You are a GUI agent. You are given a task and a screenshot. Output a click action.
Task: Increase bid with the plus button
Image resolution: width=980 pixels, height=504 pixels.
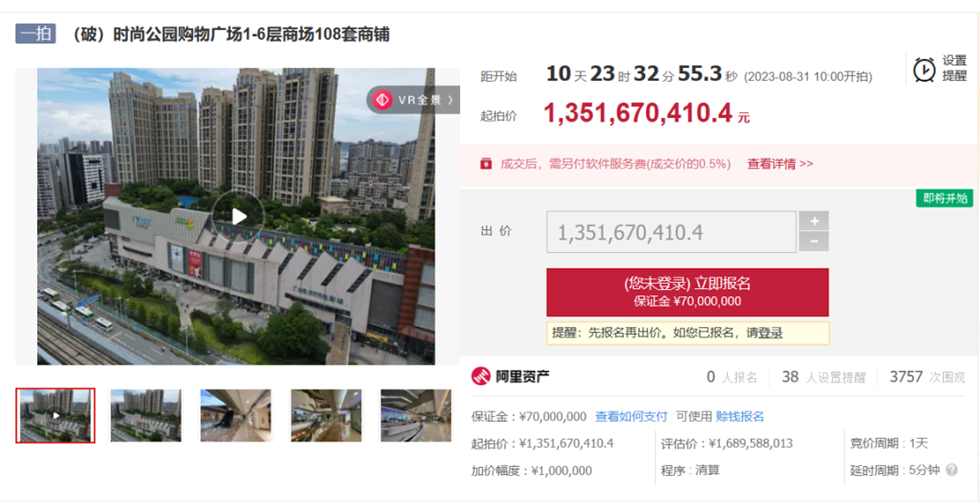[x=814, y=221]
